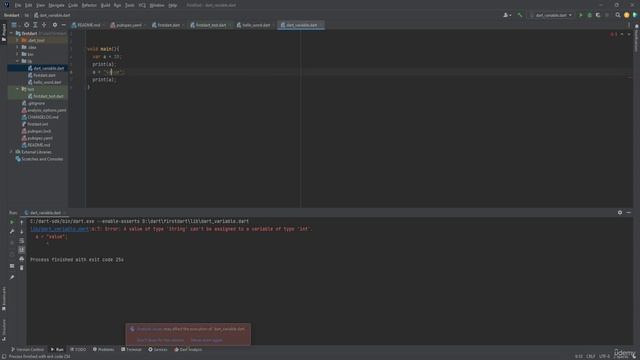Image resolution: width=640 pixels, height=360 pixels.
Task: Select the dart_variable.dart editor tab
Action: tap(301, 25)
